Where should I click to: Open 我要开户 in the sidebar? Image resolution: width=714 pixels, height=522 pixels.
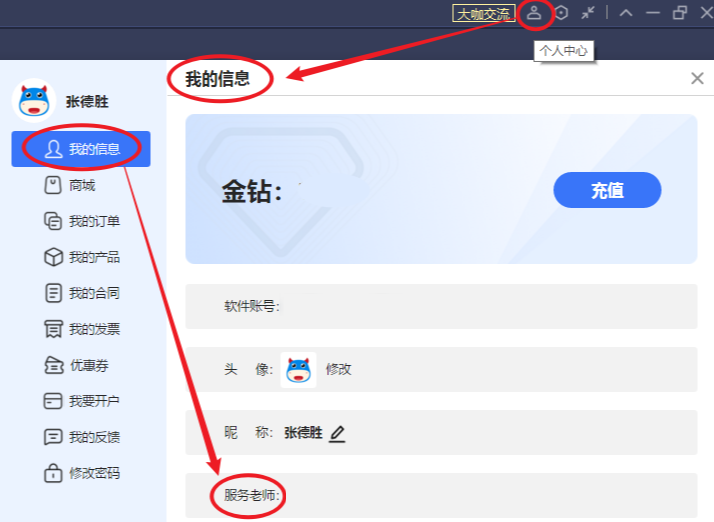(82, 401)
